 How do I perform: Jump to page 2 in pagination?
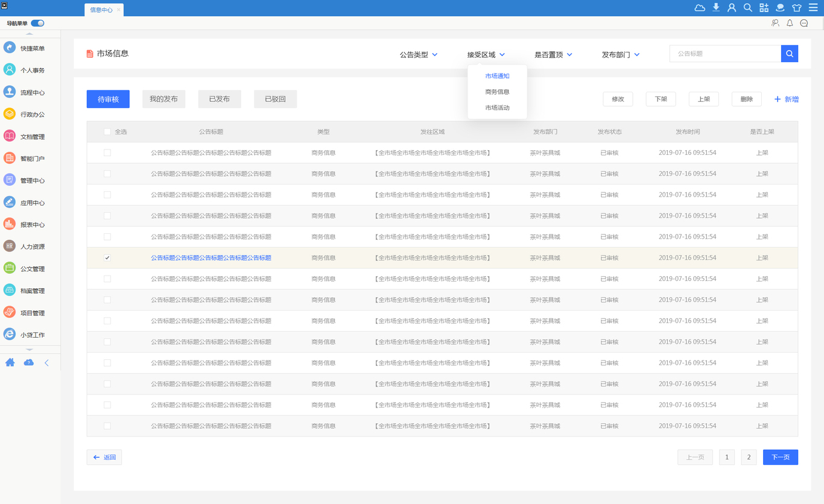click(x=749, y=457)
